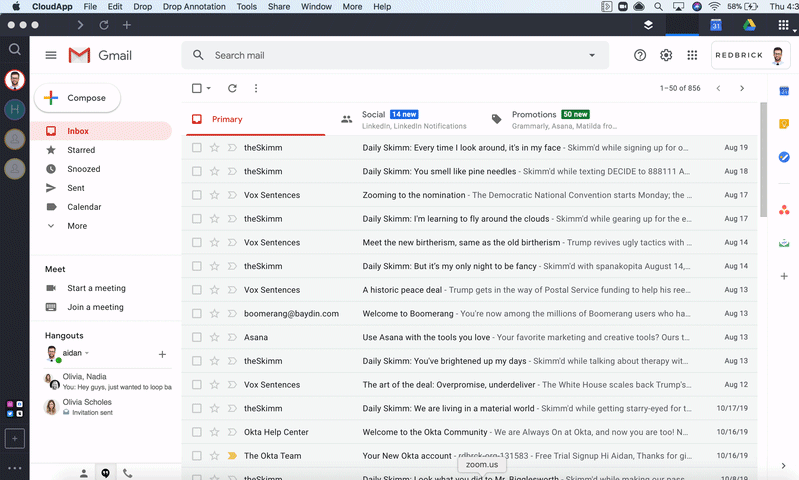Open the Tools menu in macOS menu bar
The image size is (799, 480).
pyautogui.click(x=247, y=7)
